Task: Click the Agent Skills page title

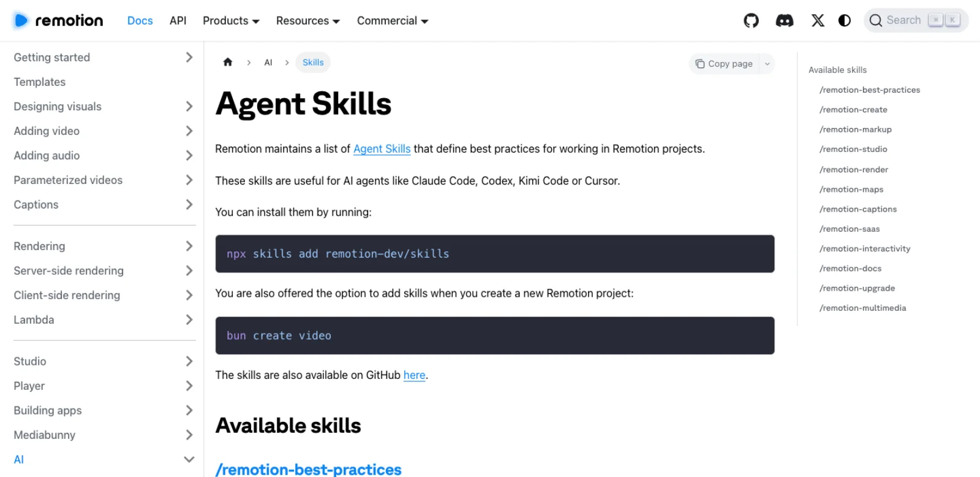Action: pos(303,104)
